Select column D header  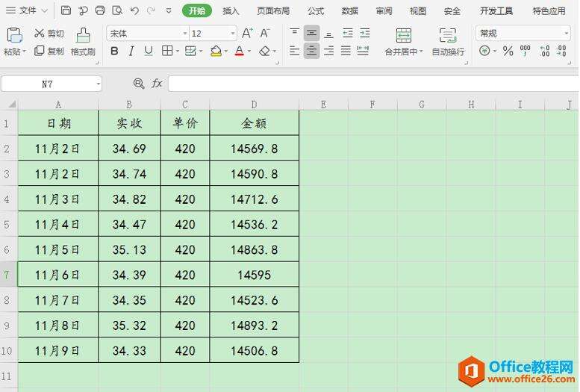(254, 105)
